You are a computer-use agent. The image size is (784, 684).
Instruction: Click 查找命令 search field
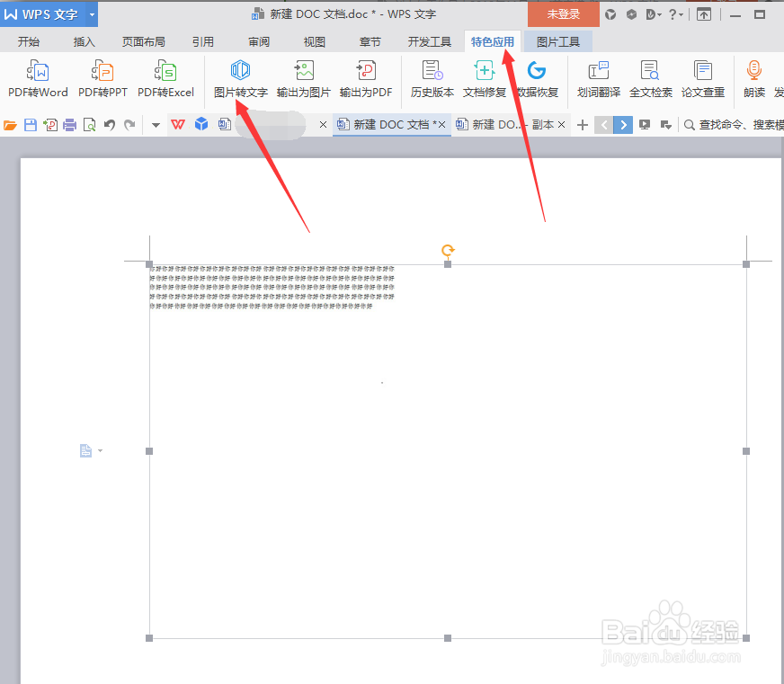(733, 125)
